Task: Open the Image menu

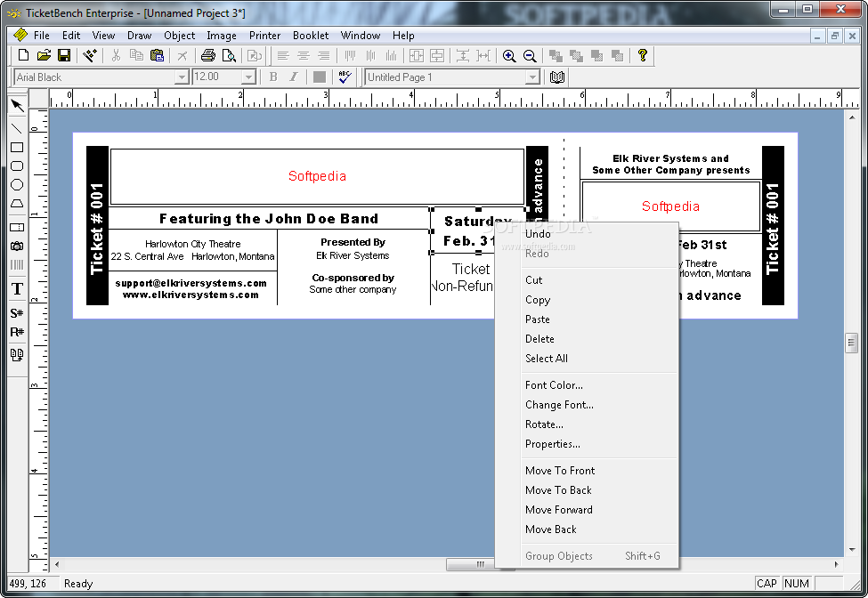Action: [x=222, y=36]
